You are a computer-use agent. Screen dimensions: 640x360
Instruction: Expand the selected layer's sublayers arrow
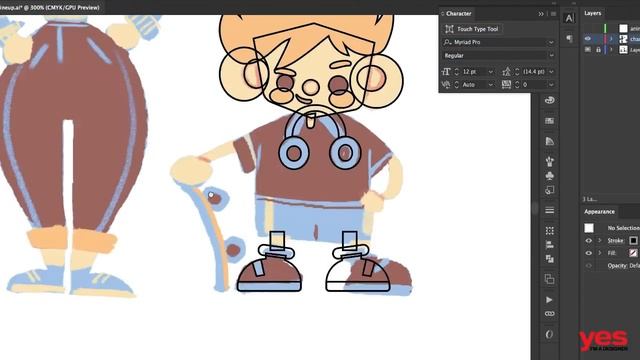pos(611,39)
